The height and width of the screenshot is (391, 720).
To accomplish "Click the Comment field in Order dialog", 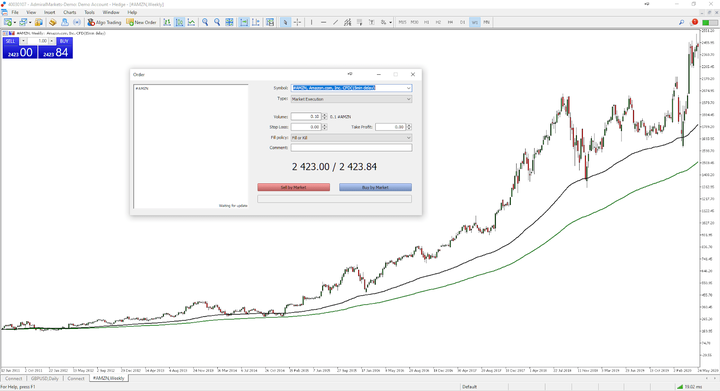I will 351,147.
